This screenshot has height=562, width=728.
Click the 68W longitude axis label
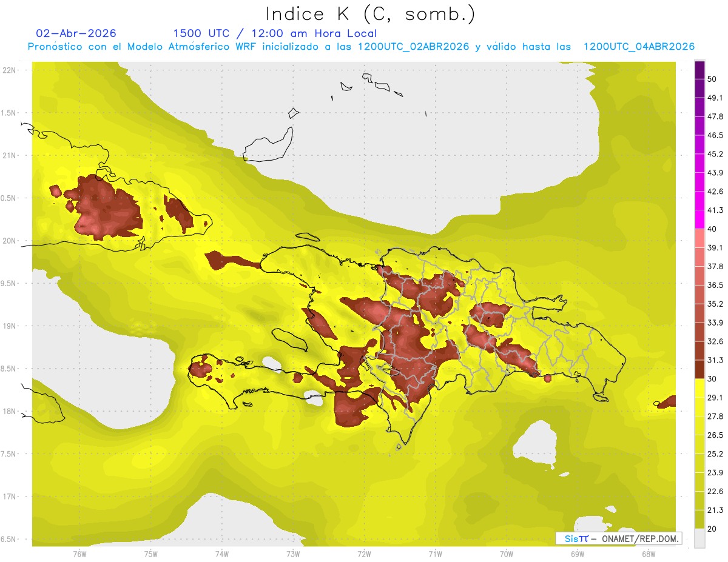[649, 554]
